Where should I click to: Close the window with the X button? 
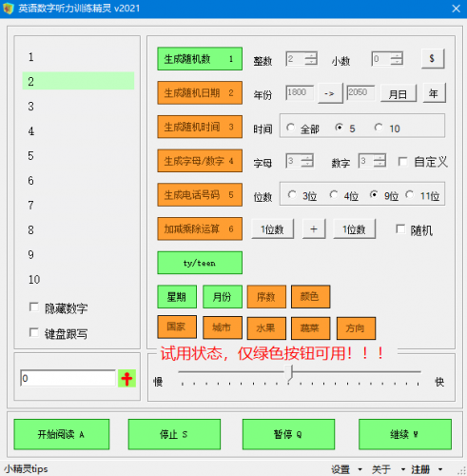tap(456, 9)
